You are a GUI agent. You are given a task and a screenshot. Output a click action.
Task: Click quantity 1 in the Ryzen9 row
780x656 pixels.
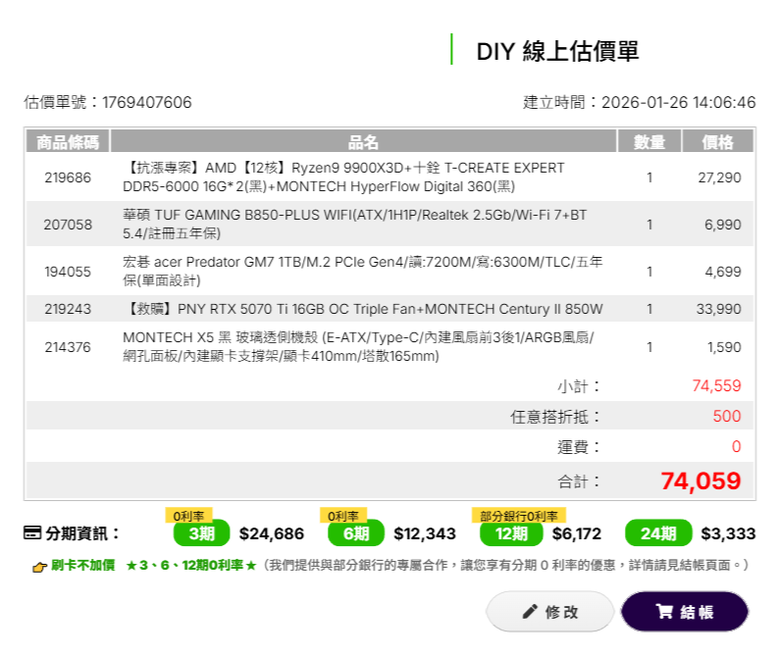click(x=649, y=178)
